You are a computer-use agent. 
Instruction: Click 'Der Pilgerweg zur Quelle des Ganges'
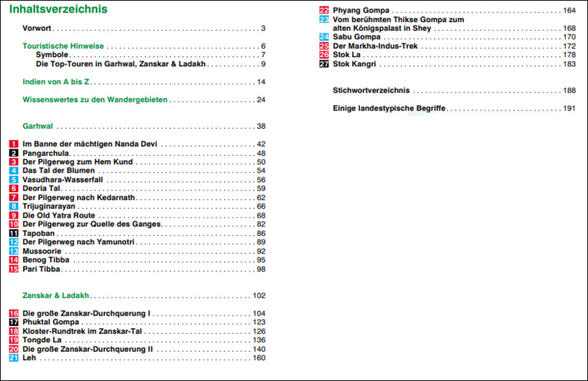(x=91, y=224)
